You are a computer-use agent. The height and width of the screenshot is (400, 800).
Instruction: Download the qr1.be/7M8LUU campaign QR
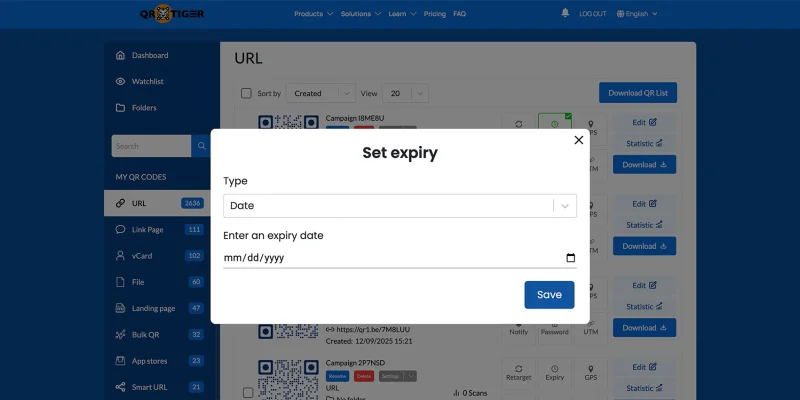(x=644, y=328)
